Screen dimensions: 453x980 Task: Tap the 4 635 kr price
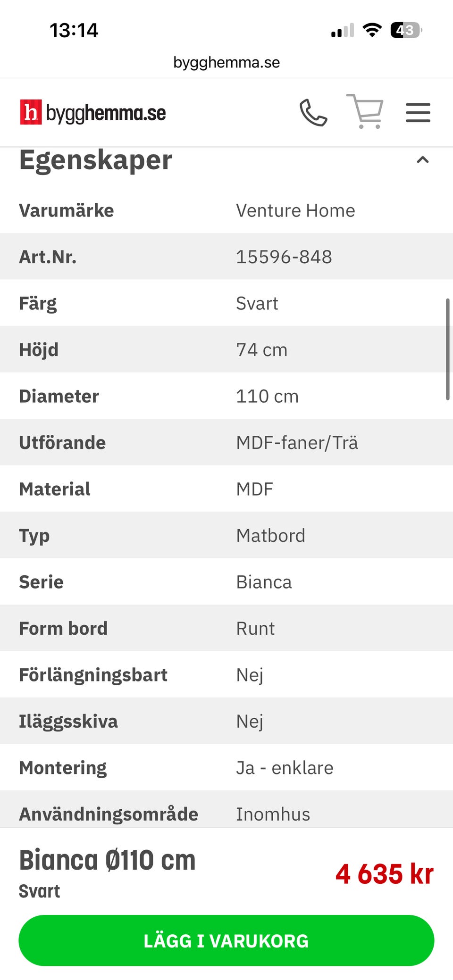[385, 874]
